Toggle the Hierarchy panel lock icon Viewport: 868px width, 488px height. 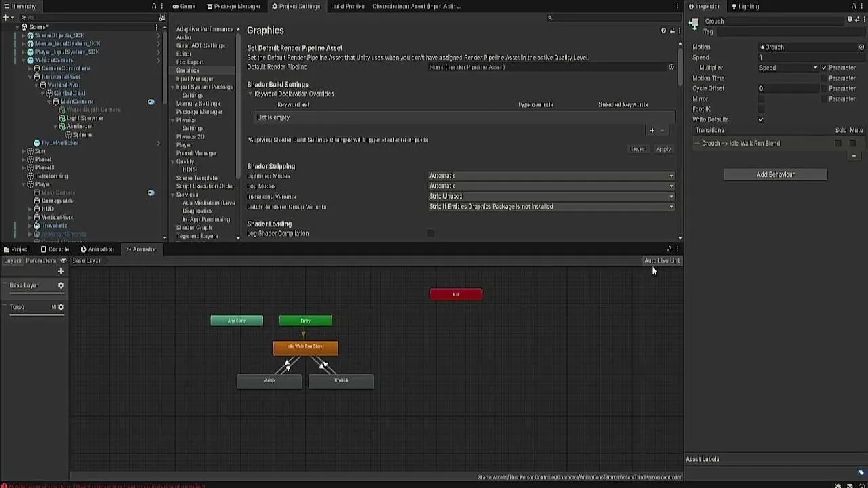[154, 6]
